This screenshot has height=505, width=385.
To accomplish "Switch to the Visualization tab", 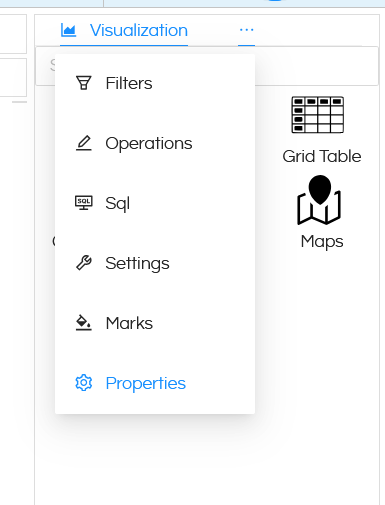I will pyautogui.click(x=124, y=30).
